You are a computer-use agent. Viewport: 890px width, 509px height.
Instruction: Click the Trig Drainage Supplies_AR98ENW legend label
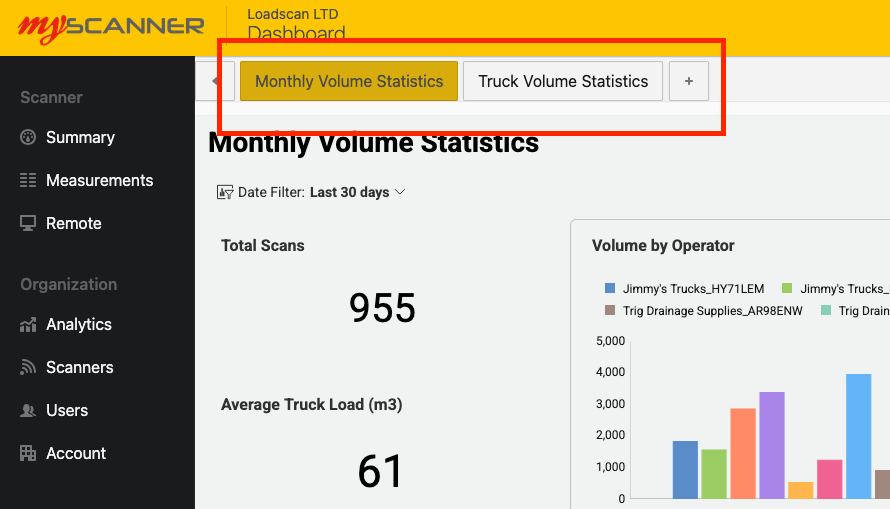point(713,311)
